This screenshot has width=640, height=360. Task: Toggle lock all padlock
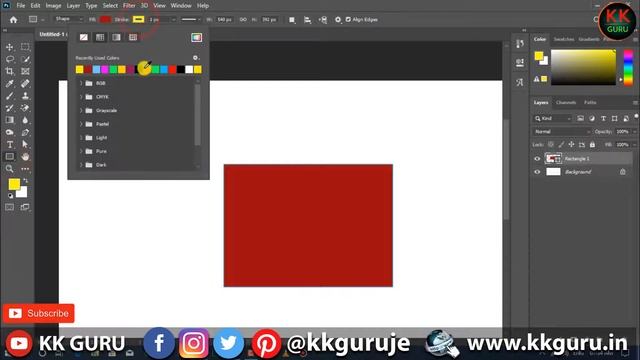coord(592,144)
